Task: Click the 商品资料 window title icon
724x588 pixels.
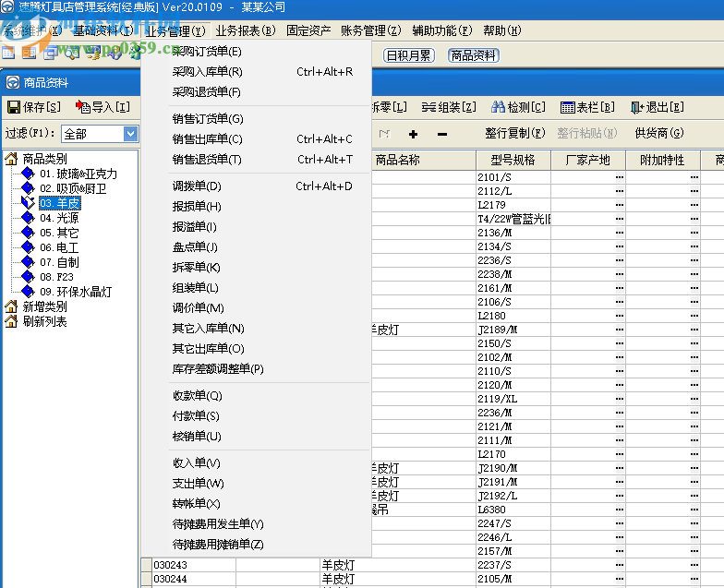Action: (13, 83)
